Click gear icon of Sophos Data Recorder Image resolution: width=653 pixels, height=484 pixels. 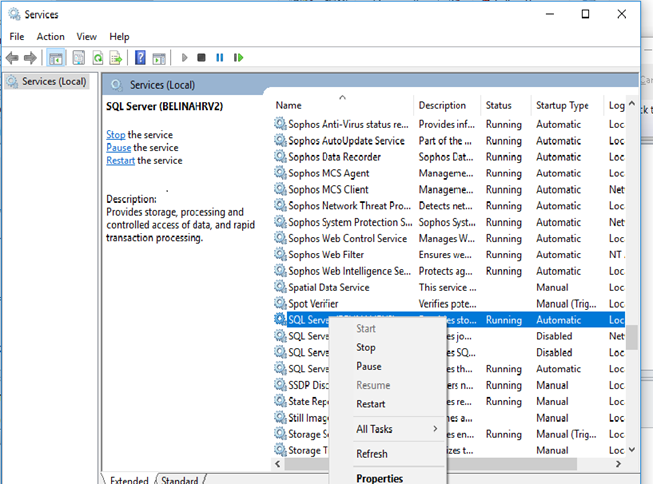coord(280,156)
